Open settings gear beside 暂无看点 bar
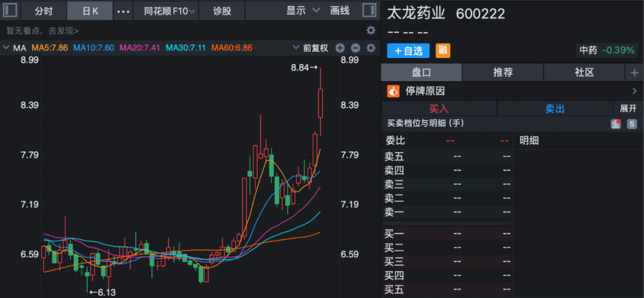Viewport: 644px width, 298px height. click(x=371, y=30)
